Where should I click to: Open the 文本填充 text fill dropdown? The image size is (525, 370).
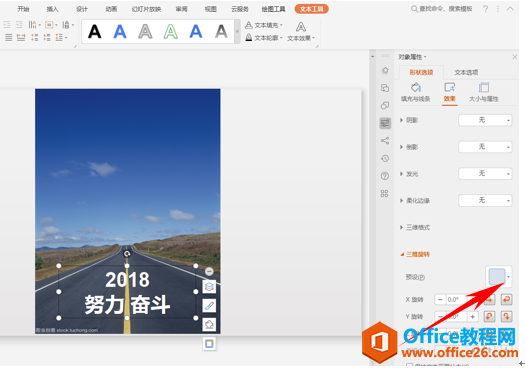[264, 25]
